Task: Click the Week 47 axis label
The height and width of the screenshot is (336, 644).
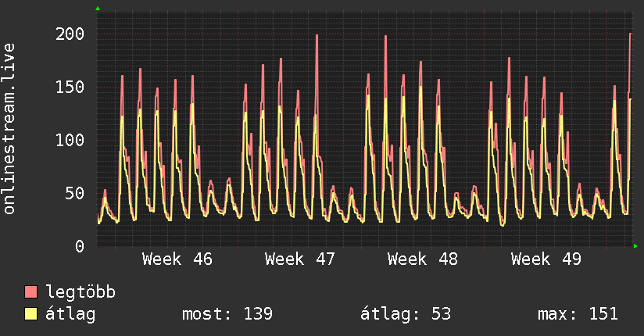Action: 300,259
